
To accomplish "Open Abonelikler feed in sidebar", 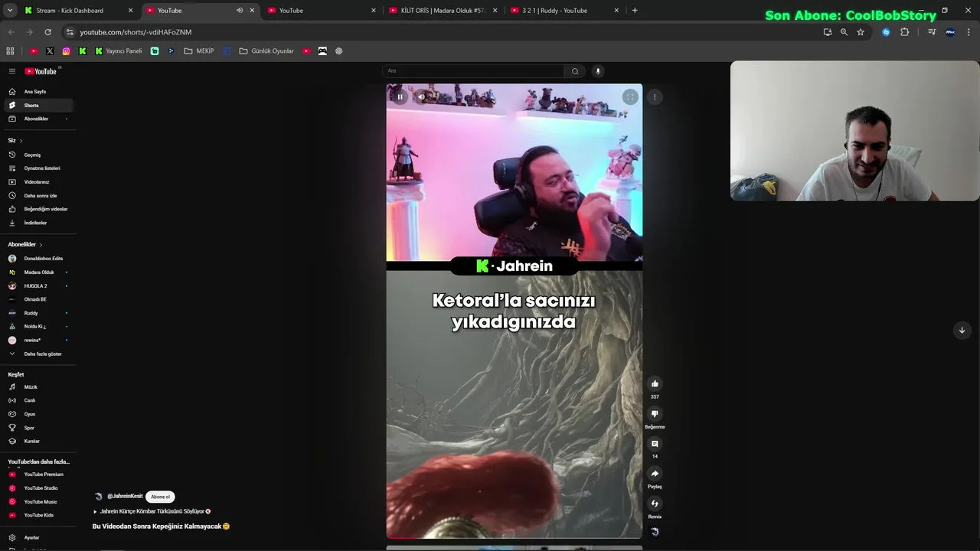I will [38, 119].
